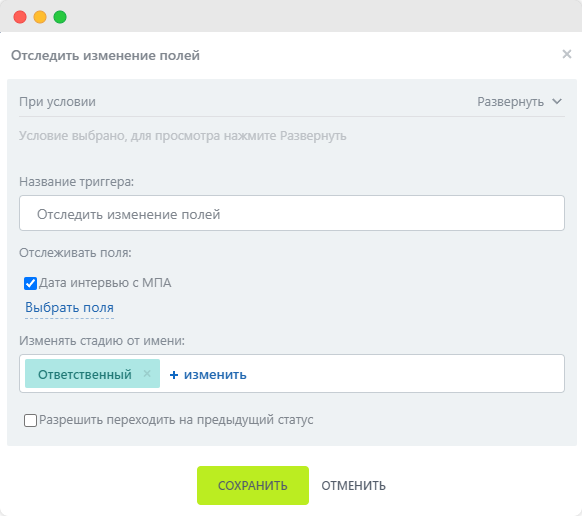
Task: Click the yellow minimize window button
Action: [x=40, y=17]
